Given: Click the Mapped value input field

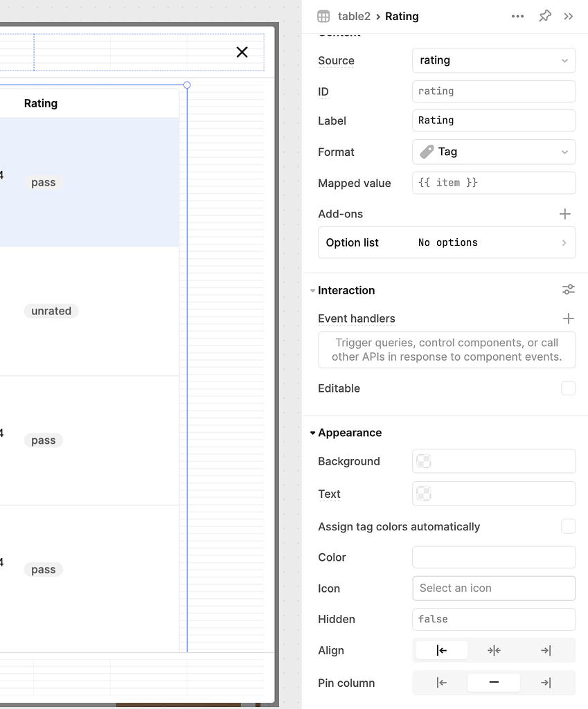Looking at the screenshot, I should pyautogui.click(x=494, y=183).
